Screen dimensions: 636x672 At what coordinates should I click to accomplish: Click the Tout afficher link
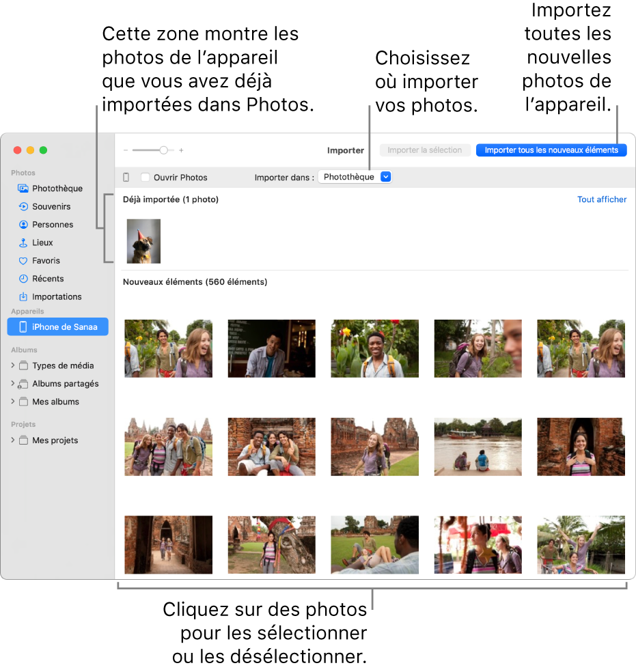click(601, 199)
